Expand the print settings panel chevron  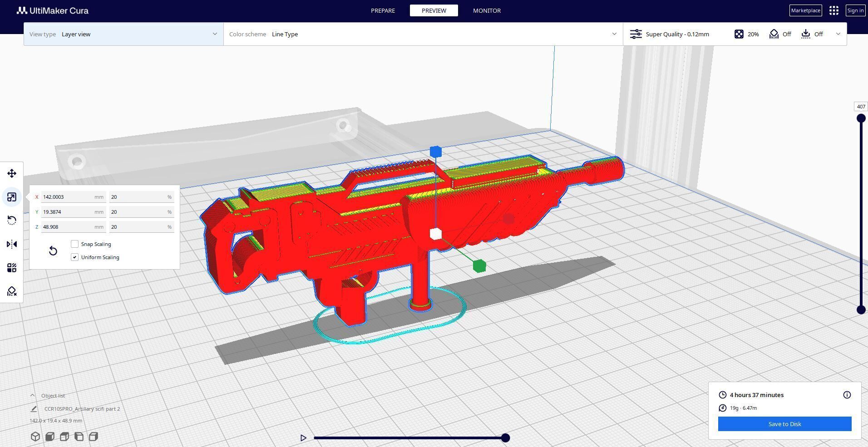pos(838,34)
